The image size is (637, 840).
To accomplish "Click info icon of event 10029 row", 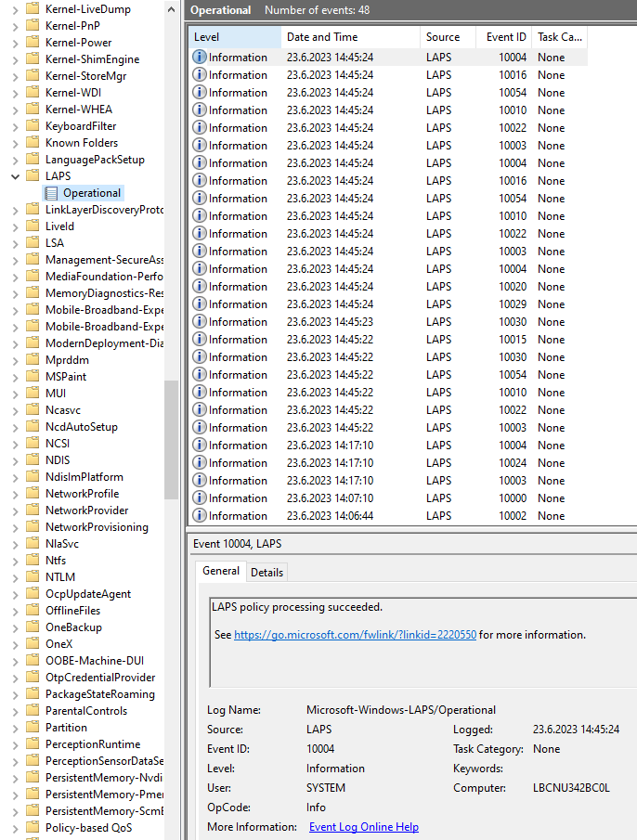I will 200,304.
